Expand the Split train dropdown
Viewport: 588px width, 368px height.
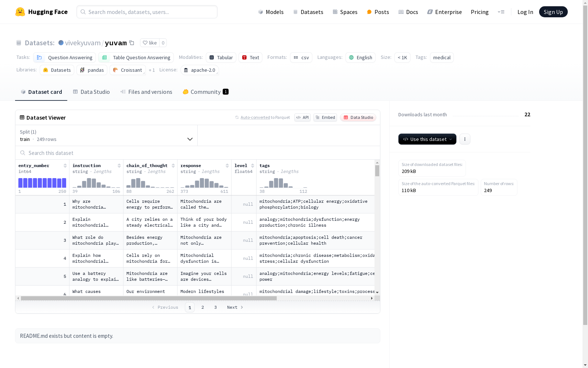(107, 135)
